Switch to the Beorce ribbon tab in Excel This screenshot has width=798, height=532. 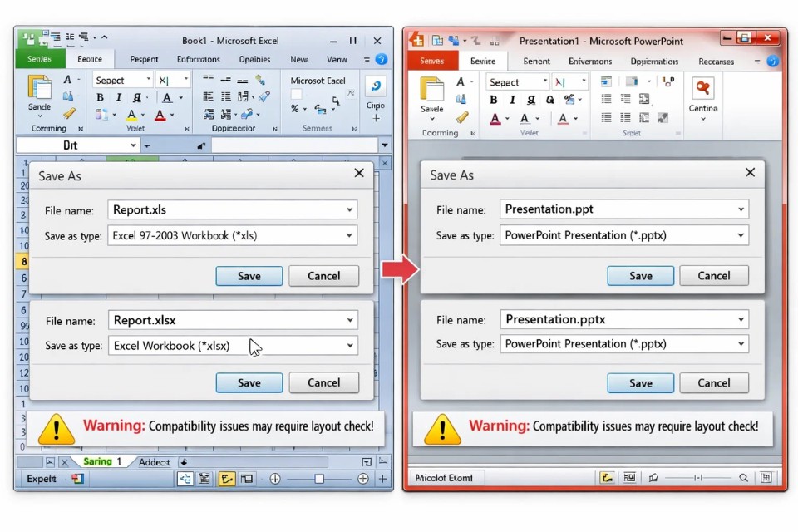point(91,59)
